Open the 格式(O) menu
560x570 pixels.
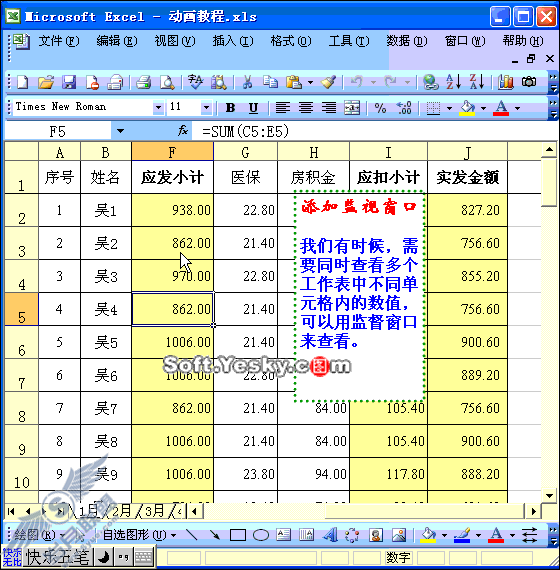tap(291, 41)
